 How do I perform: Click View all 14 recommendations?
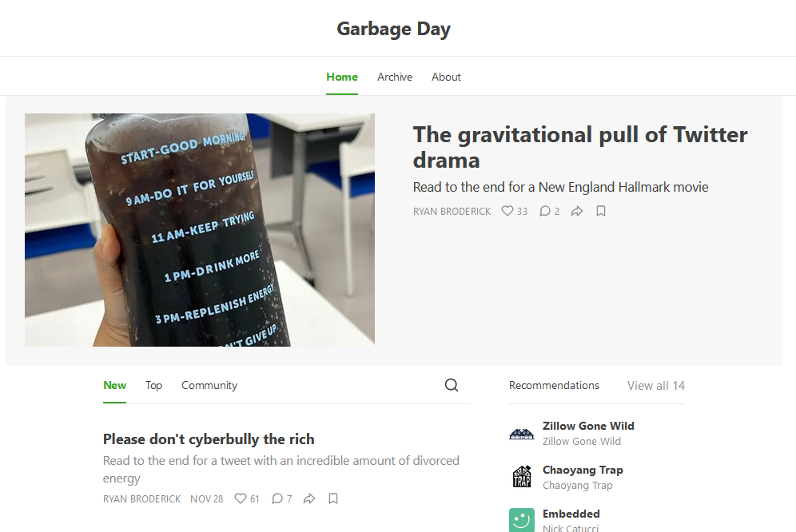coord(656,386)
